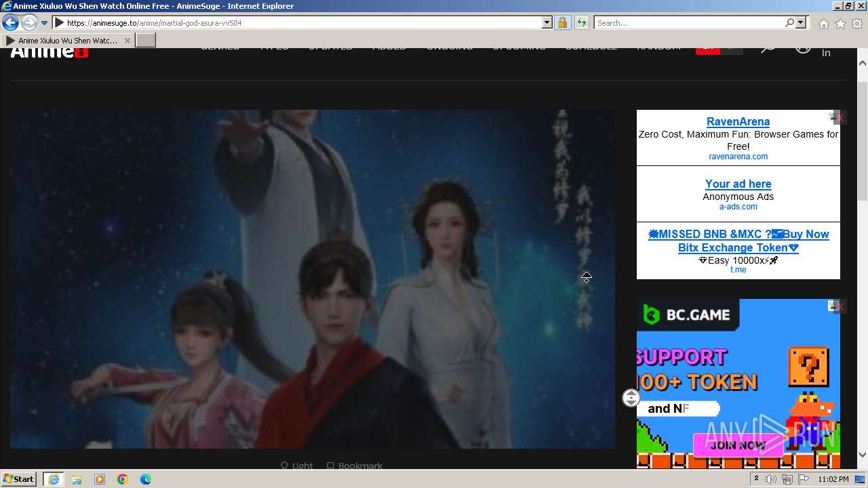The image size is (868, 488).
Task: Open the RavenArena ad link
Action: pos(738,121)
